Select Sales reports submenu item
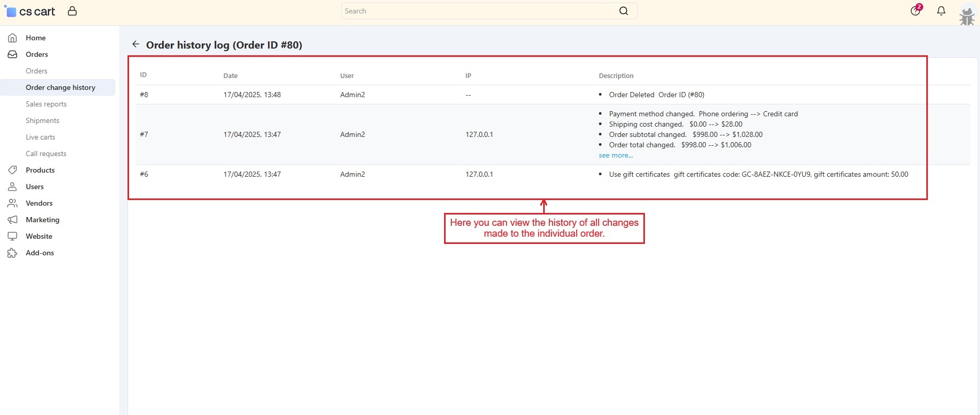This screenshot has height=415, width=980. (46, 104)
